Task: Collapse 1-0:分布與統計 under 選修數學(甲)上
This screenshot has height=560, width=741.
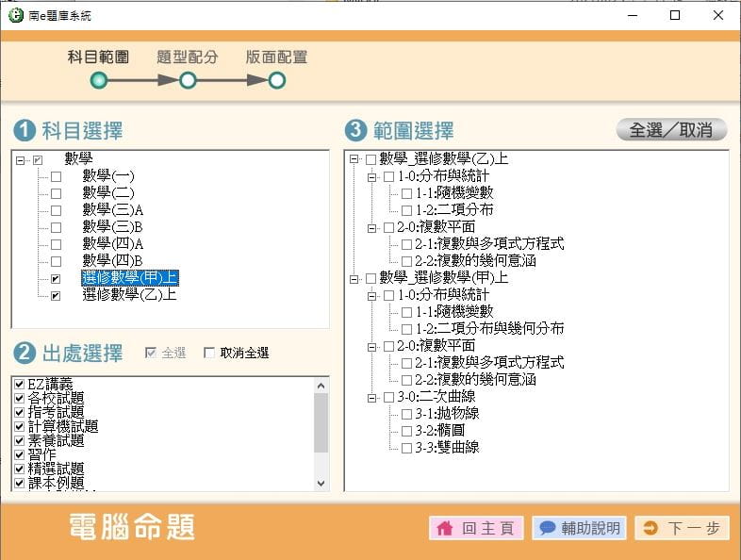Action: tap(372, 296)
